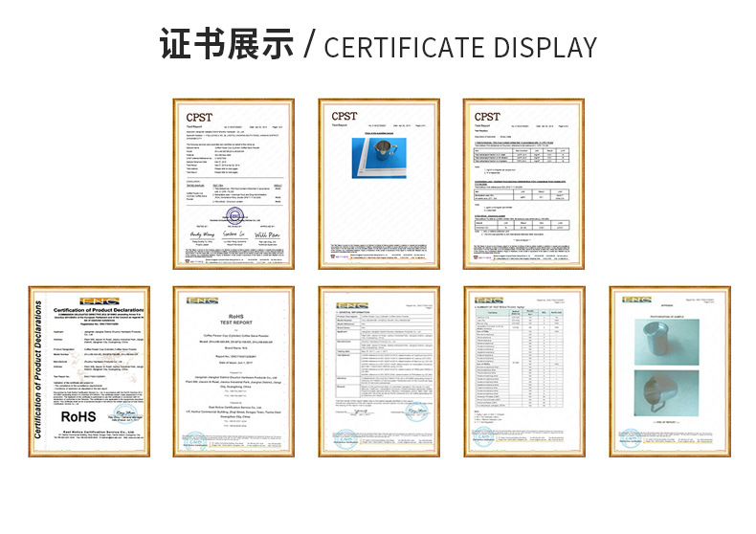Image resolution: width=756 pixels, height=534 pixels.
Task: Open the ENC RoHS Test Report cover certificate
Action: click(x=233, y=371)
